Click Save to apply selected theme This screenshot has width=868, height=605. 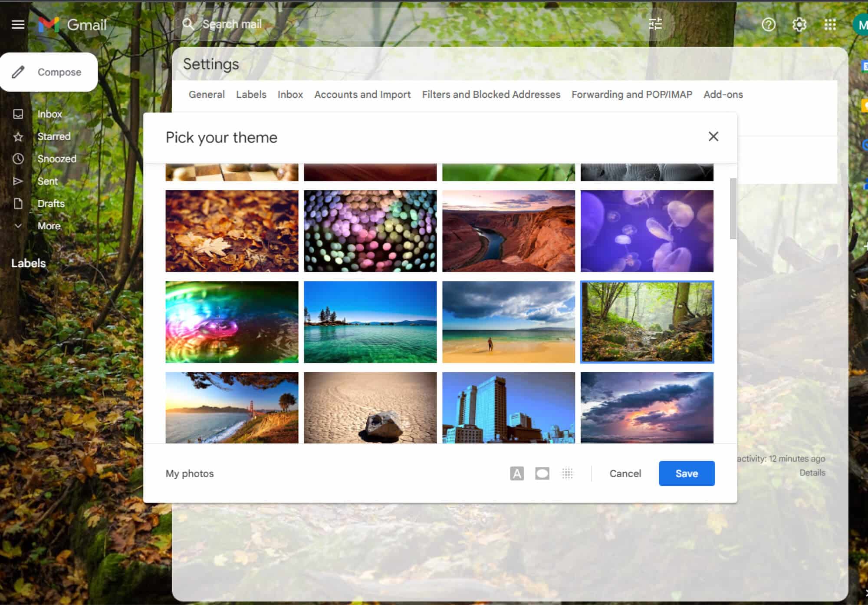pos(687,473)
